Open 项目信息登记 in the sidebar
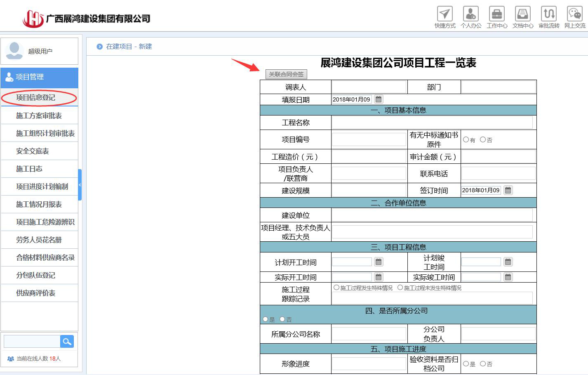 35,98
